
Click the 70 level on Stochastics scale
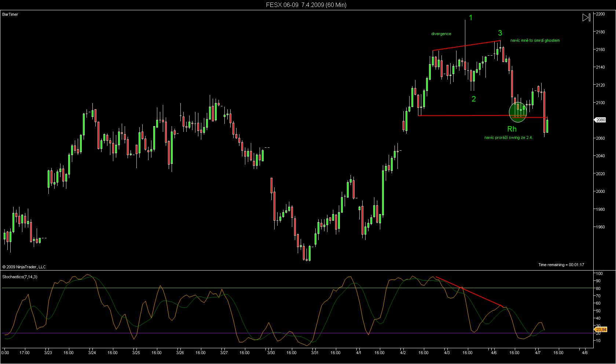tap(599, 296)
